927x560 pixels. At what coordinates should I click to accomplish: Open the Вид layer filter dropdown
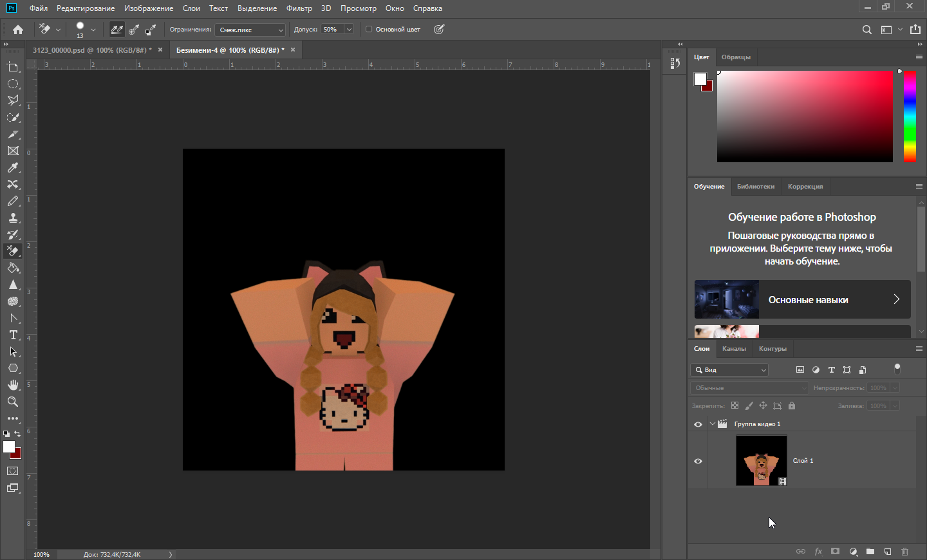coord(729,370)
